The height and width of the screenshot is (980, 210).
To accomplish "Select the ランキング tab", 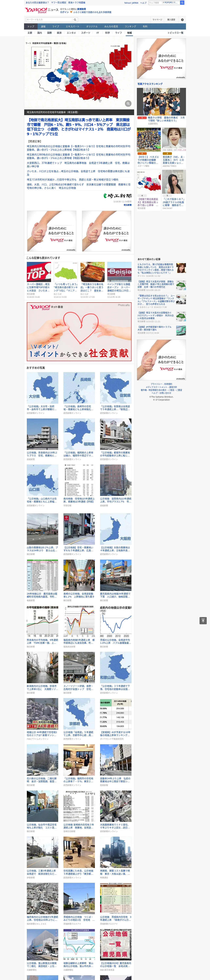I will (x=130, y=27).
